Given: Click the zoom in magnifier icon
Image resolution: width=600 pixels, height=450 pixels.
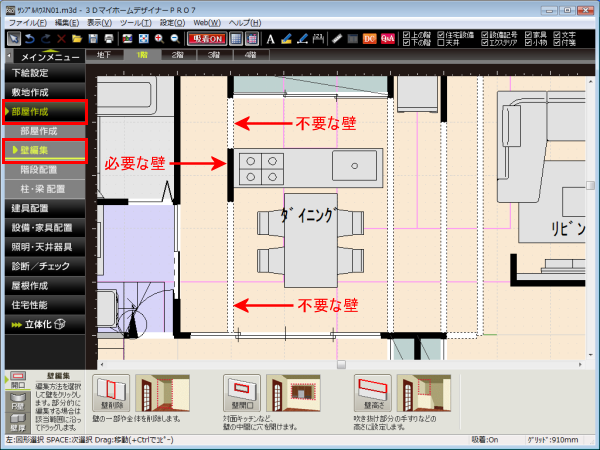Looking at the screenshot, I should 159,39.
